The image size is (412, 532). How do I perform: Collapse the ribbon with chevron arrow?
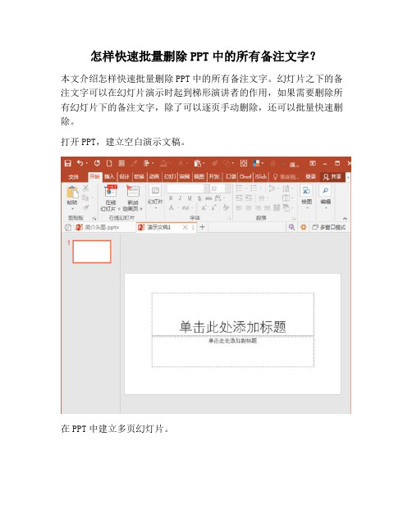[x=345, y=219]
